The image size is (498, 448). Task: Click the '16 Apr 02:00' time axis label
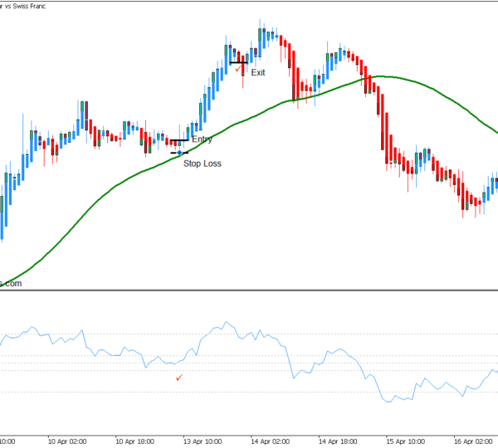pyautogui.click(x=471, y=441)
